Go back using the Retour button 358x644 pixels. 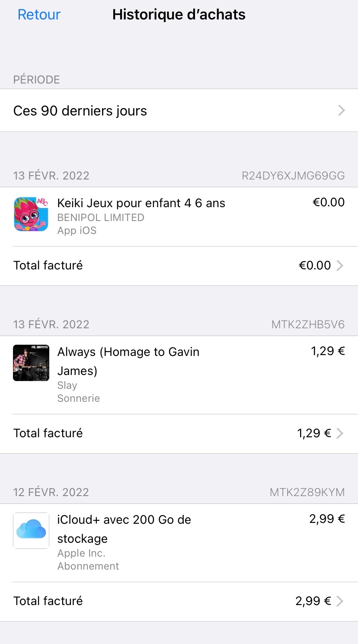[x=39, y=15]
